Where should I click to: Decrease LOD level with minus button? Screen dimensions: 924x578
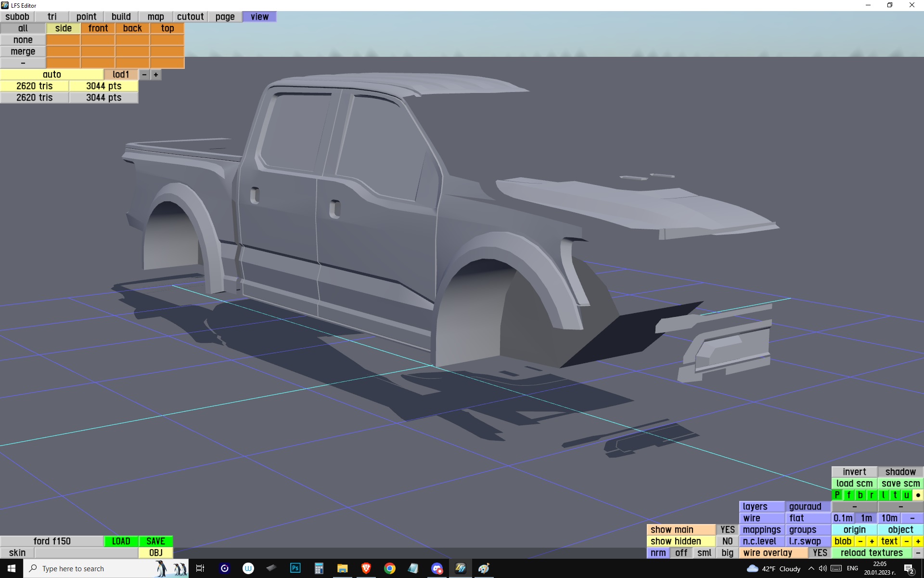[x=144, y=75]
